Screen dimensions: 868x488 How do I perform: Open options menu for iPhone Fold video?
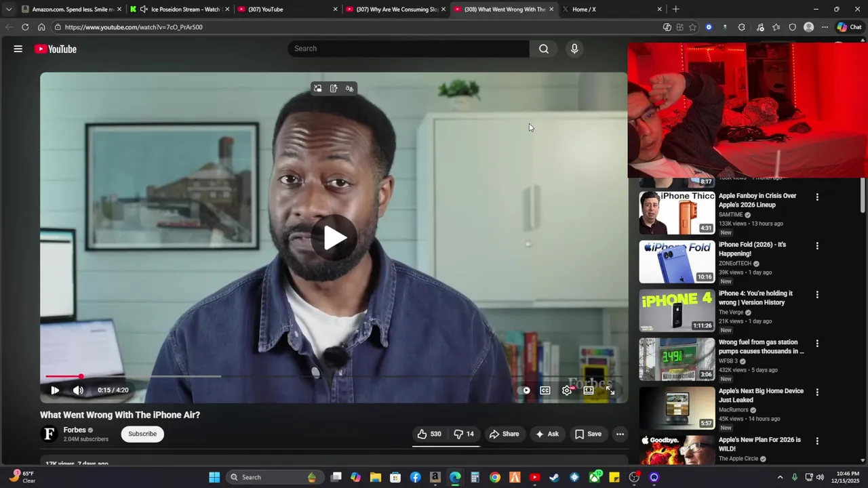click(817, 246)
